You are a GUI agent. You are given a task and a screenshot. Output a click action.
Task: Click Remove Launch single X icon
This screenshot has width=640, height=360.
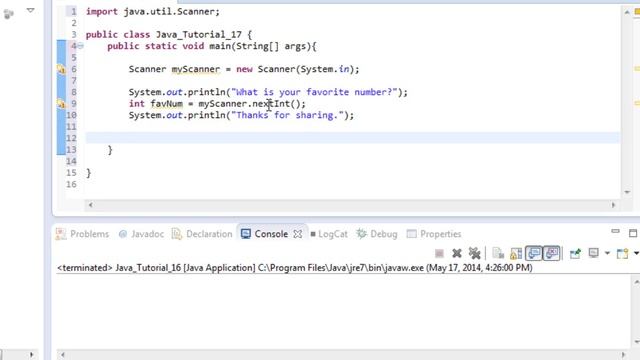pyautogui.click(x=457, y=253)
